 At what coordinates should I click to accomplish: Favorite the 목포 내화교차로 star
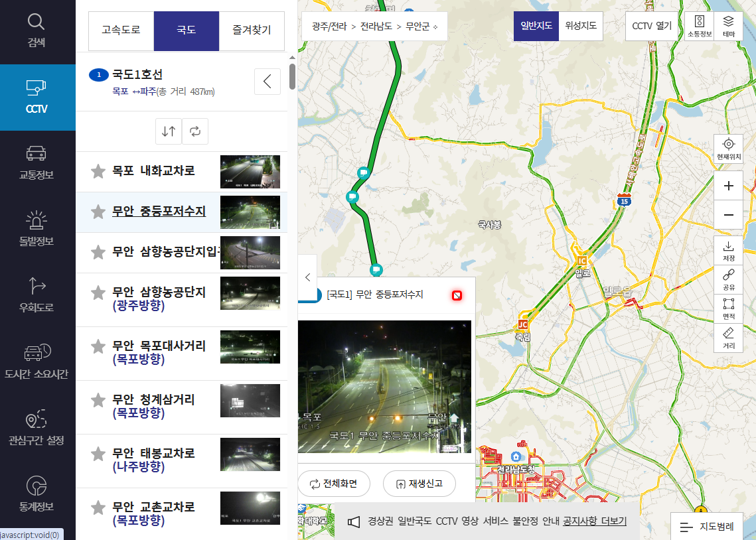98,172
